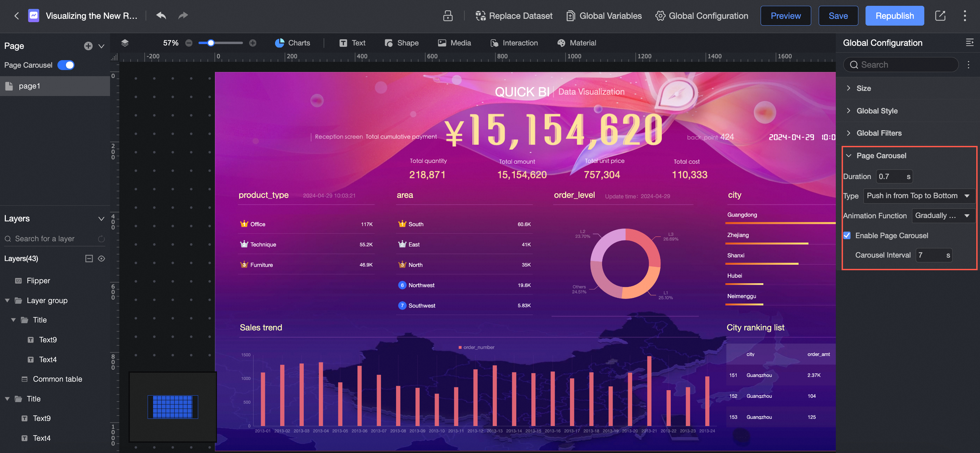The height and width of the screenshot is (453, 980).
Task: Click the collapse all layers icon
Action: 89,259
